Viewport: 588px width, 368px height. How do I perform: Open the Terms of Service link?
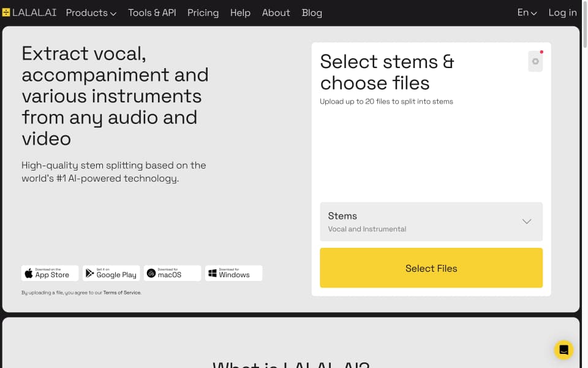[x=122, y=293]
